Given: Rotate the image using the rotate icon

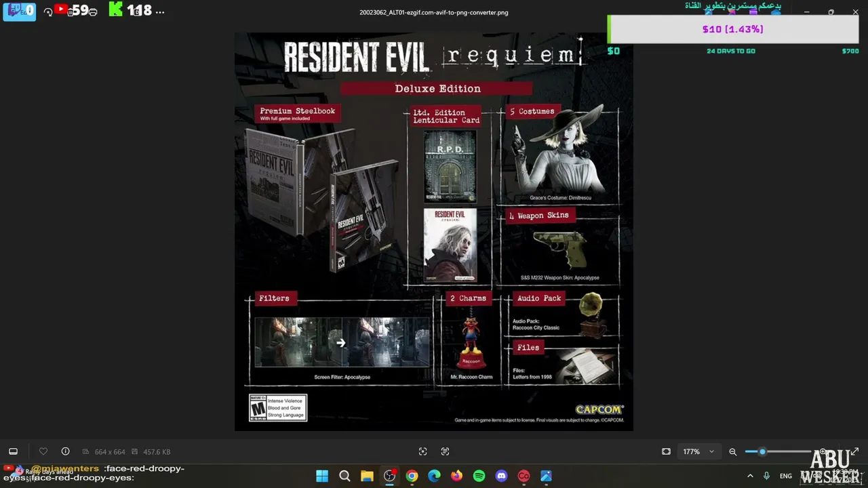Looking at the screenshot, I should 48,12.
